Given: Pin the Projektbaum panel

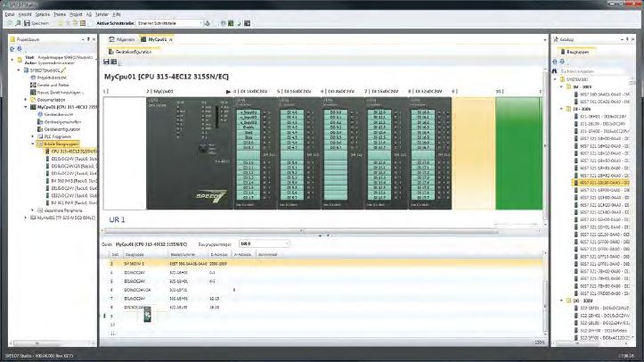Looking at the screenshot, I should point(88,39).
